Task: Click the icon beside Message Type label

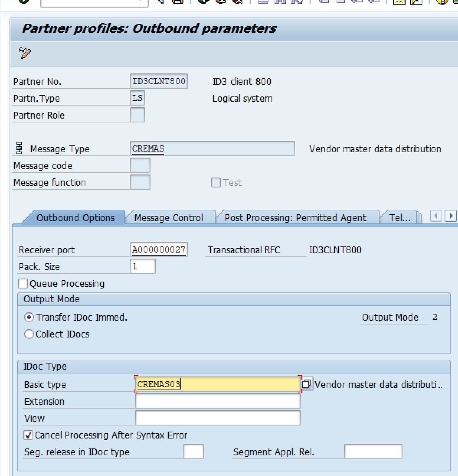Action: [19, 148]
